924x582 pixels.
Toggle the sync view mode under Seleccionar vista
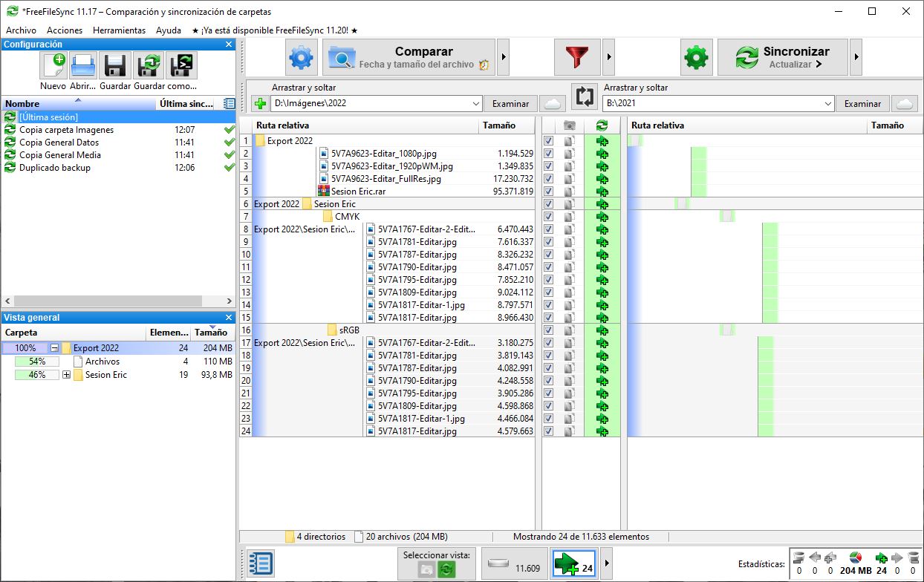click(x=445, y=569)
